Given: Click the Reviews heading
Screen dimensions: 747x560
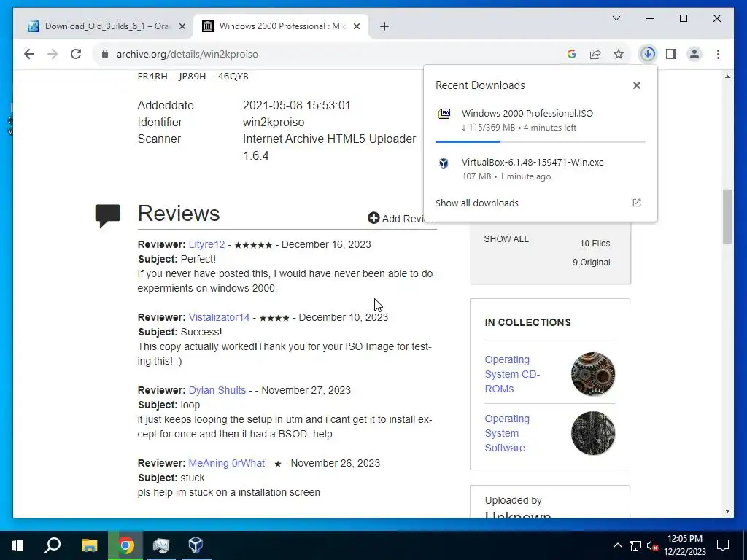Looking at the screenshot, I should (x=179, y=214).
